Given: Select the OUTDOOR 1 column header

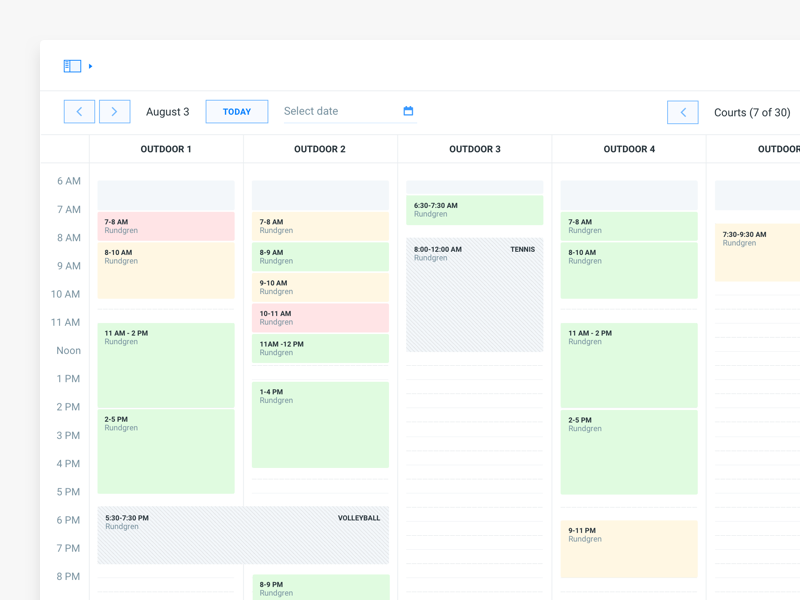Looking at the screenshot, I should [166, 149].
